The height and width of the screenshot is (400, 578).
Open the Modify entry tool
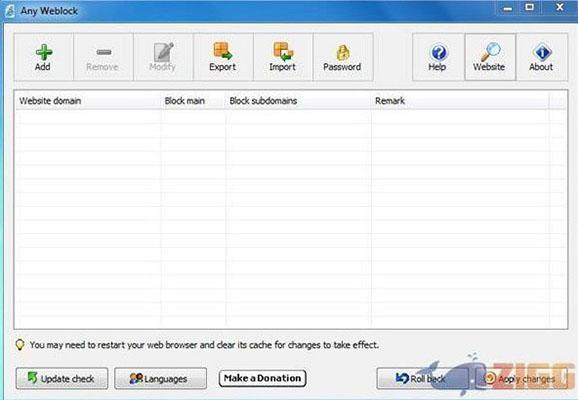pyautogui.click(x=163, y=57)
